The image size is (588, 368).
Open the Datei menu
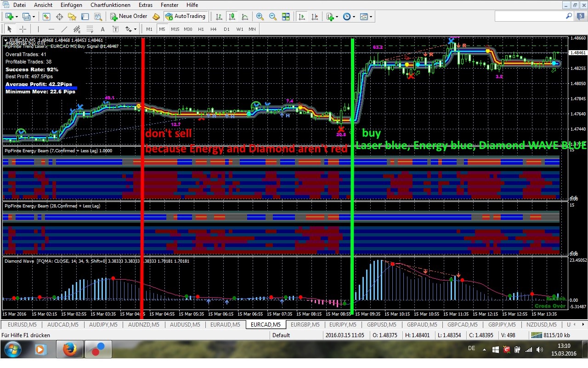[x=19, y=5]
